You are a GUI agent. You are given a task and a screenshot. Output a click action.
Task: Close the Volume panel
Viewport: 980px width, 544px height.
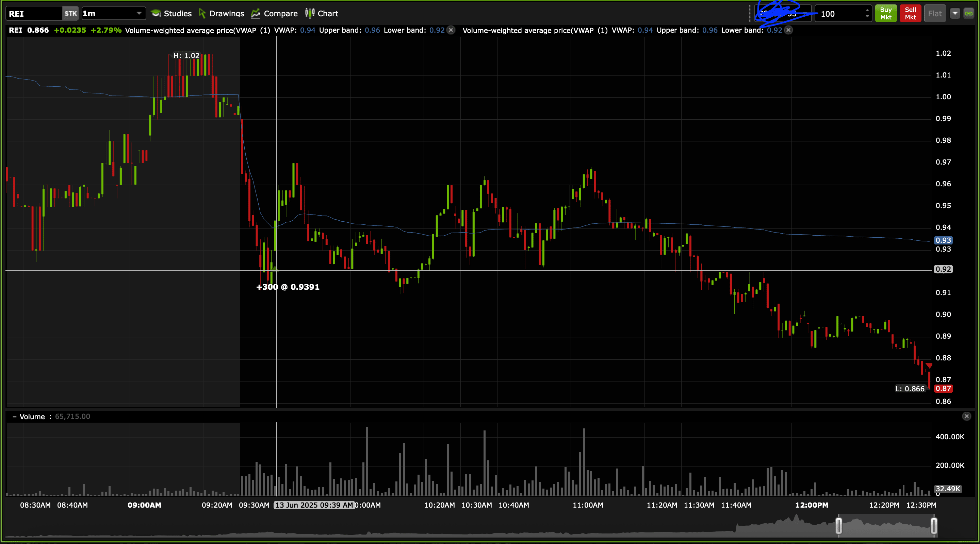click(x=966, y=416)
